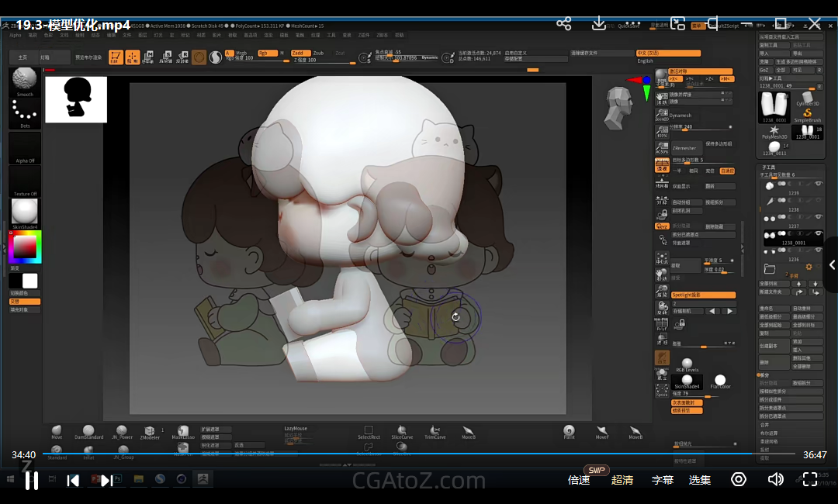The height and width of the screenshot is (504, 838).
Task: Pick a color in the color picker square
Action: pyautogui.click(x=24, y=247)
